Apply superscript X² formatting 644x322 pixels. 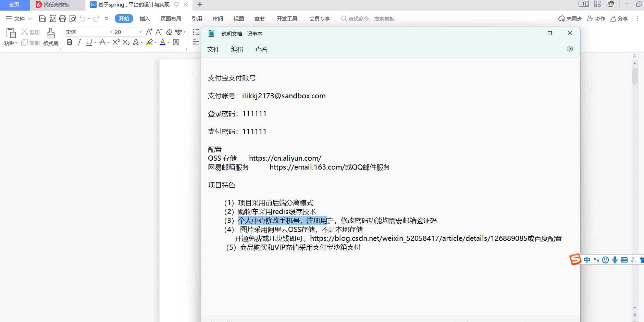[x=116, y=42]
